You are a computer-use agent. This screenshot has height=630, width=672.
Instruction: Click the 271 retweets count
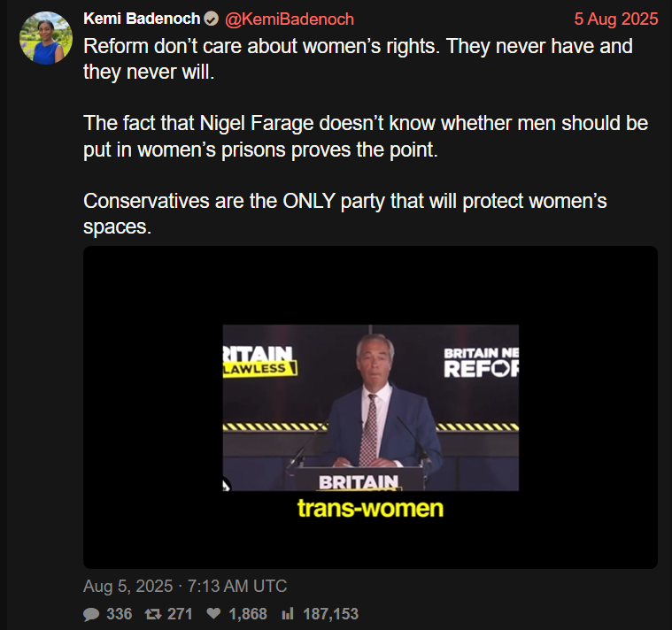[x=180, y=614]
